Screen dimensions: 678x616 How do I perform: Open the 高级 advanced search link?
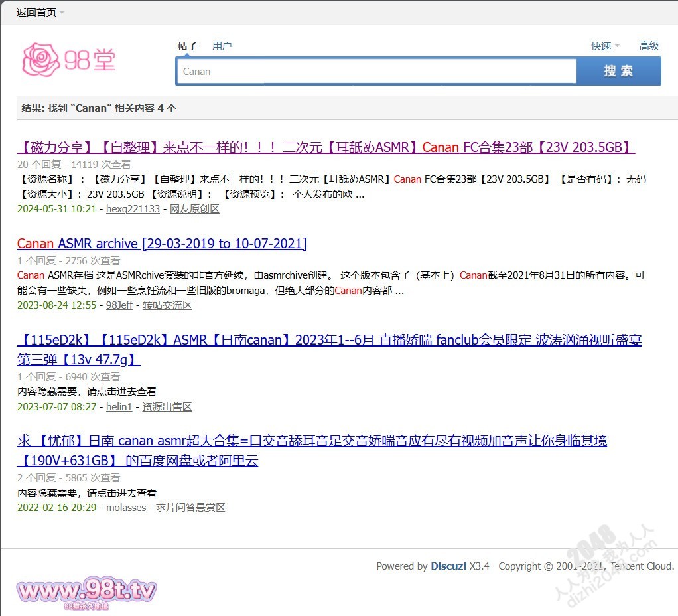648,46
